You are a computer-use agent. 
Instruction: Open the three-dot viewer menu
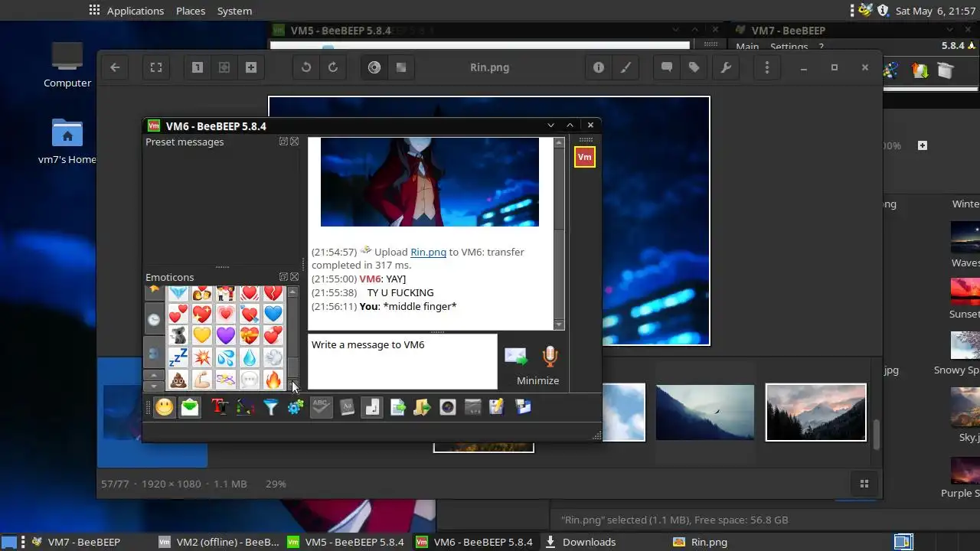click(x=767, y=67)
